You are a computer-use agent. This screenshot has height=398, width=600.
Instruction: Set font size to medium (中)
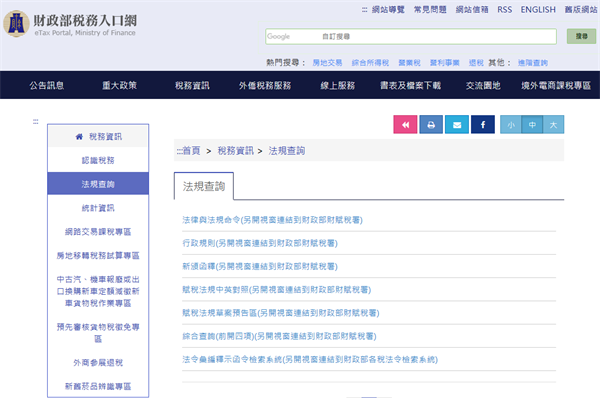tap(532, 124)
